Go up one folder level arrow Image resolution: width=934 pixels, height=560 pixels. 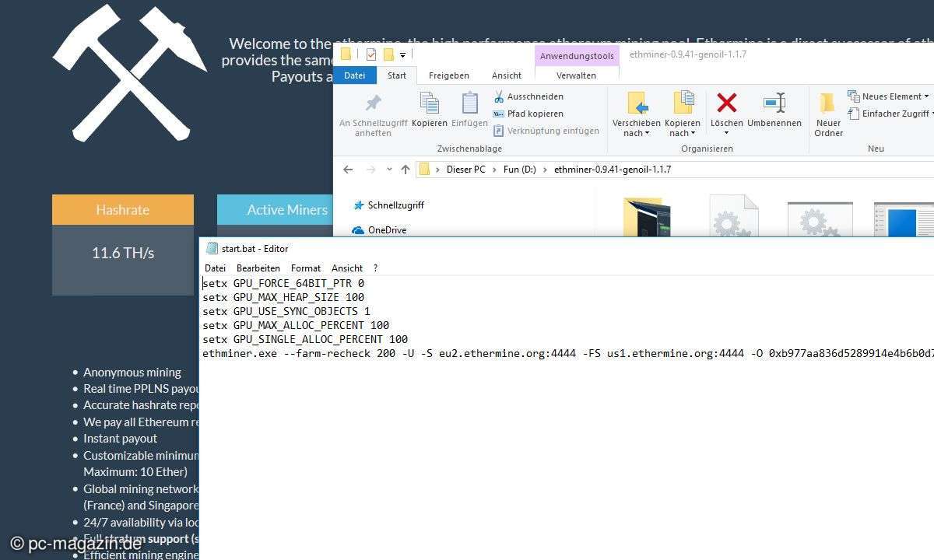point(406,170)
